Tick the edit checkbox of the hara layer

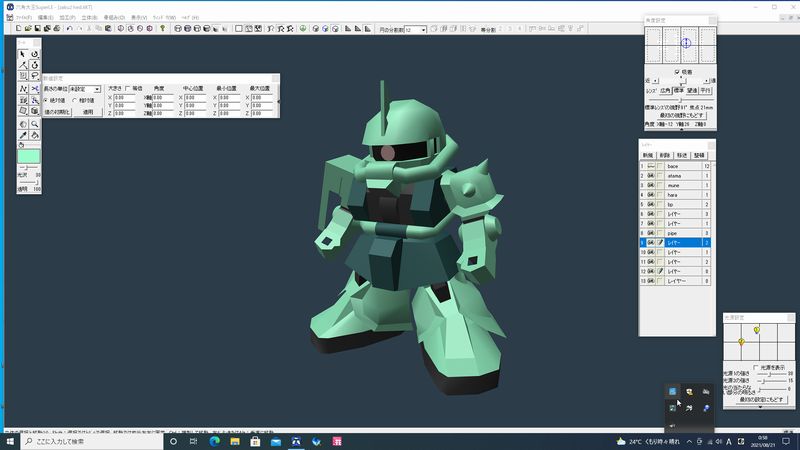tap(660, 195)
